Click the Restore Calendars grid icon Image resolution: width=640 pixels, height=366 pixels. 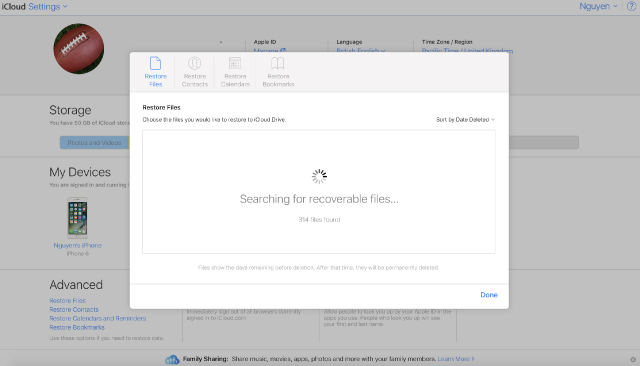coord(235,63)
